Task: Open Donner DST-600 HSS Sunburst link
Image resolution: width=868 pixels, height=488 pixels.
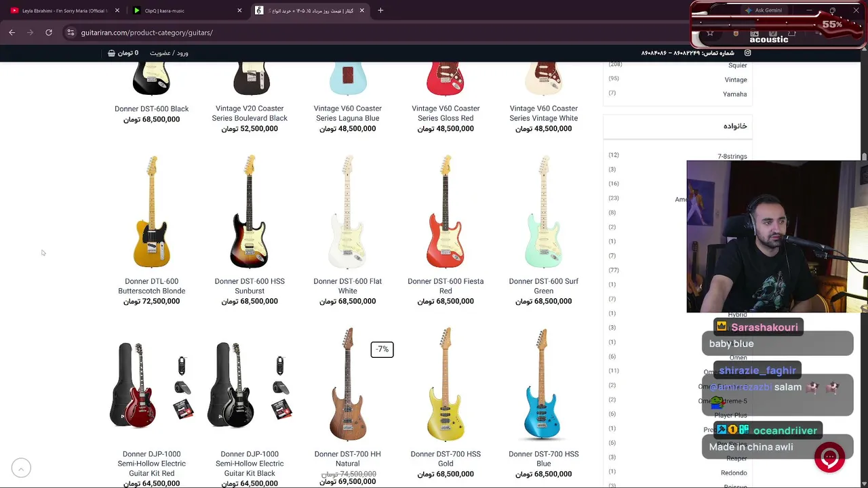Action: coord(250,286)
